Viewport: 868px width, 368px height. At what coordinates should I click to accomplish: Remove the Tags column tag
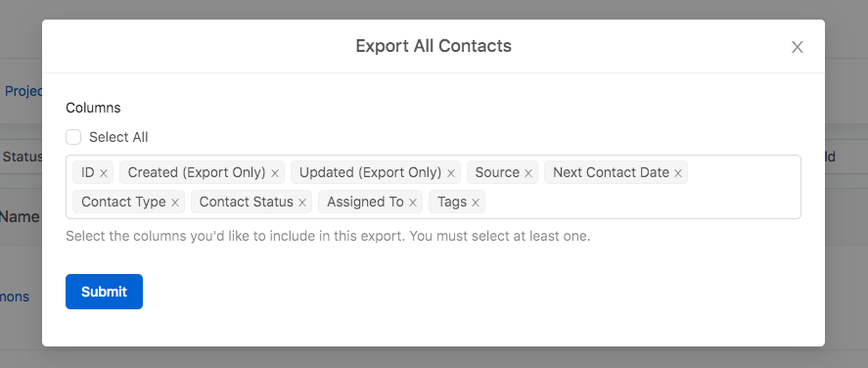(x=476, y=203)
